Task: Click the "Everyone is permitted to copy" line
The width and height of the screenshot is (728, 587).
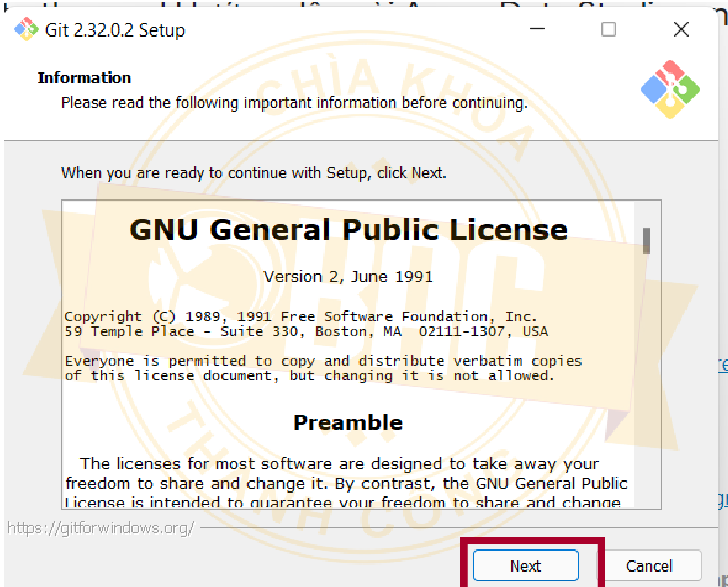Action: tap(323, 361)
